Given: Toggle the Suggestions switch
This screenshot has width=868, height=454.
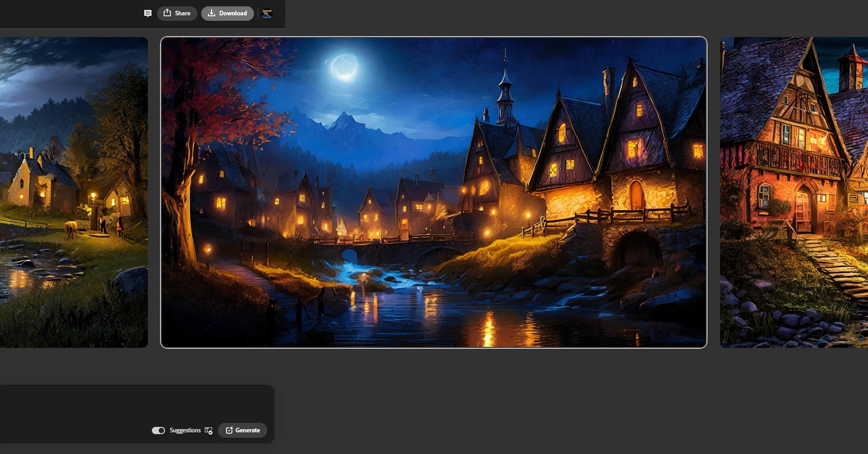Looking at the screenshot, I should point(158,431).
